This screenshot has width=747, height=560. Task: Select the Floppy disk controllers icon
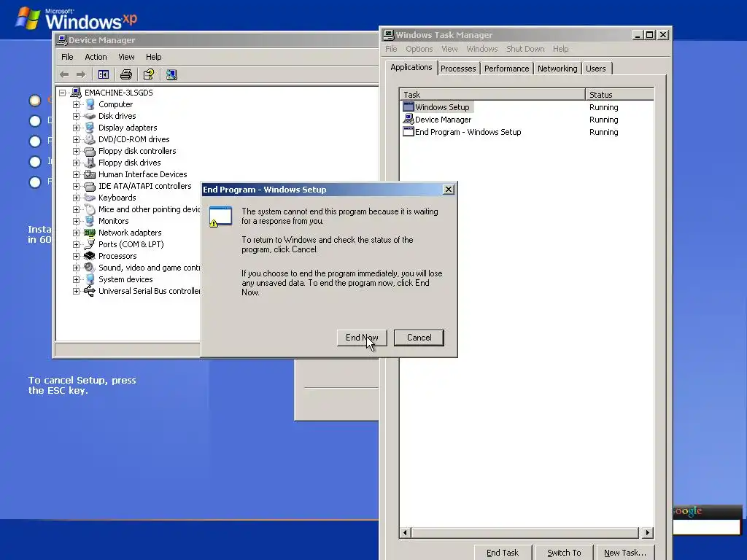[x=90, y=151]
